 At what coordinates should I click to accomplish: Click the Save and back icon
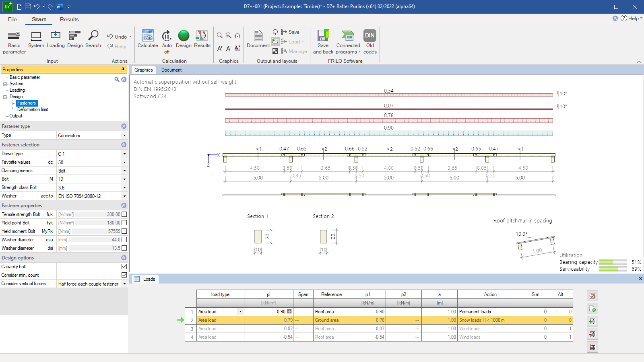click(323, 42)
